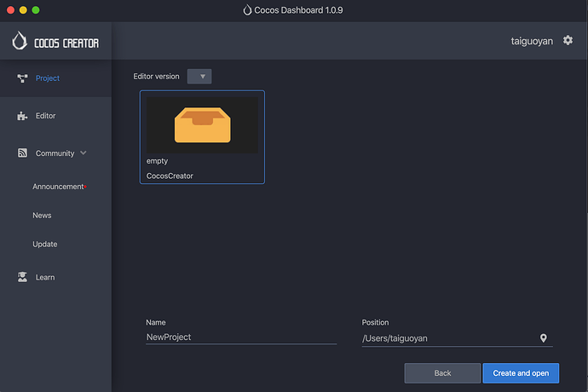Click the Position path field
Image resolution: width=588 pixels, height=392 pixels.
(x=448, y=338)
